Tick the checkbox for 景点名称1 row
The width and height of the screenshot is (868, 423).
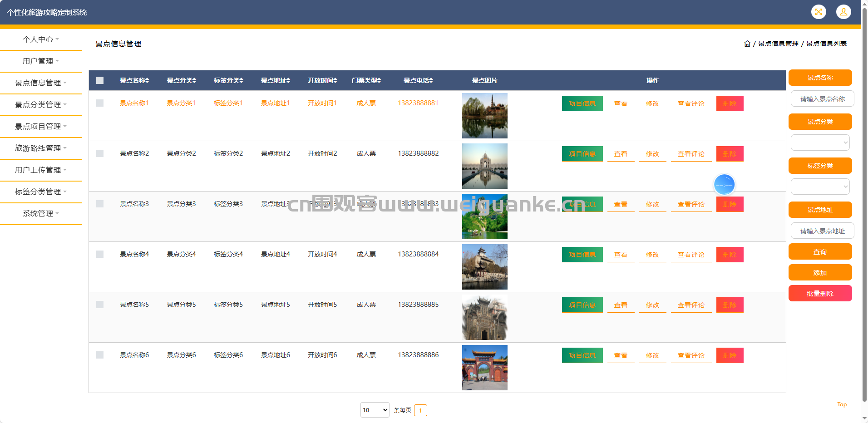(x=100, y=103)
